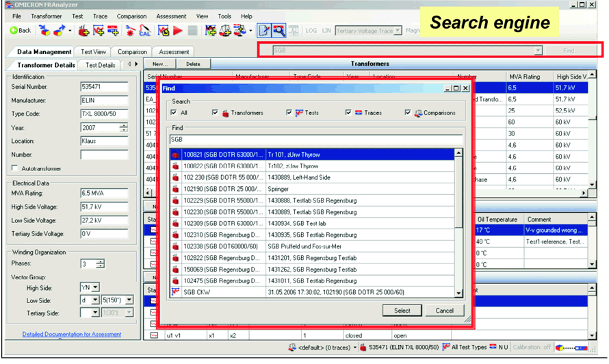Switch to the Test View tab

(x=93, y=52)
